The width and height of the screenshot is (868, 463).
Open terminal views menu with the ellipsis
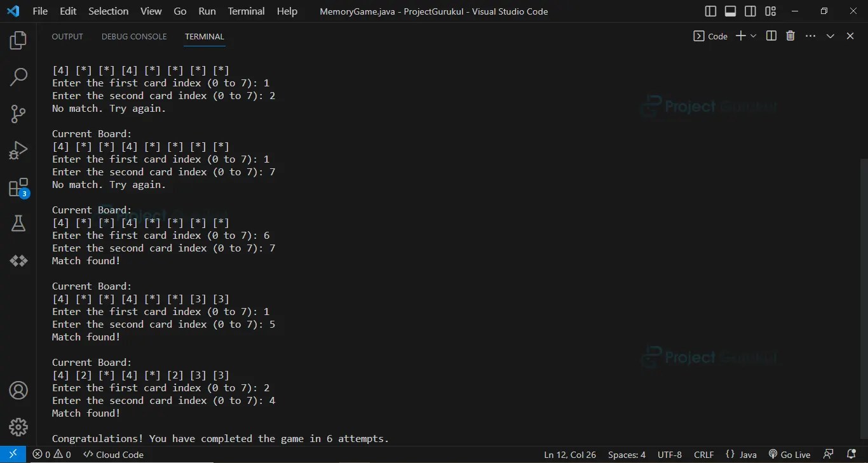coord(810,36)
